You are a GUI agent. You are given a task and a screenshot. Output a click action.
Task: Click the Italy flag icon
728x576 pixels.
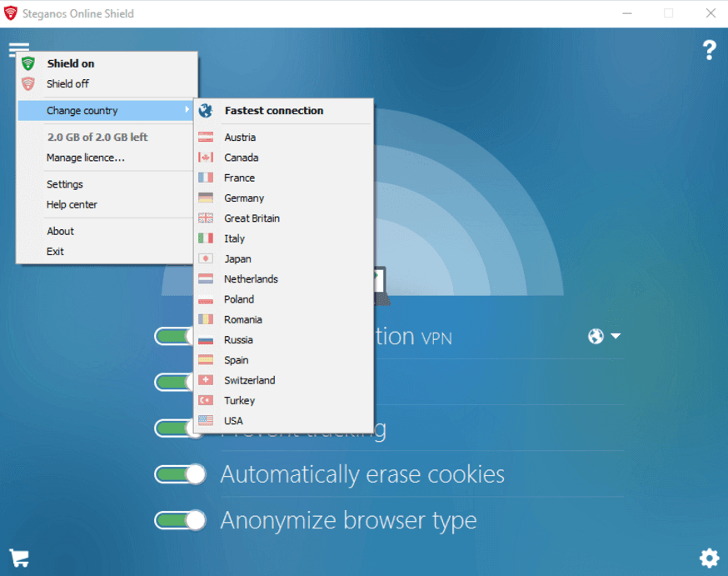pyautogui.click(x=206, y=238)
